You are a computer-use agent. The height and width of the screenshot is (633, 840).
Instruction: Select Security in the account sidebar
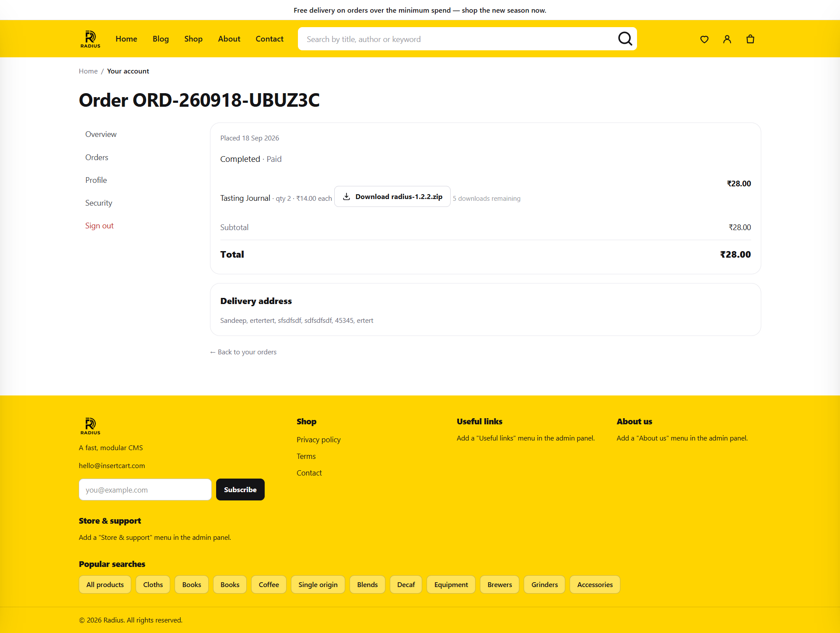tap(98, 203)
